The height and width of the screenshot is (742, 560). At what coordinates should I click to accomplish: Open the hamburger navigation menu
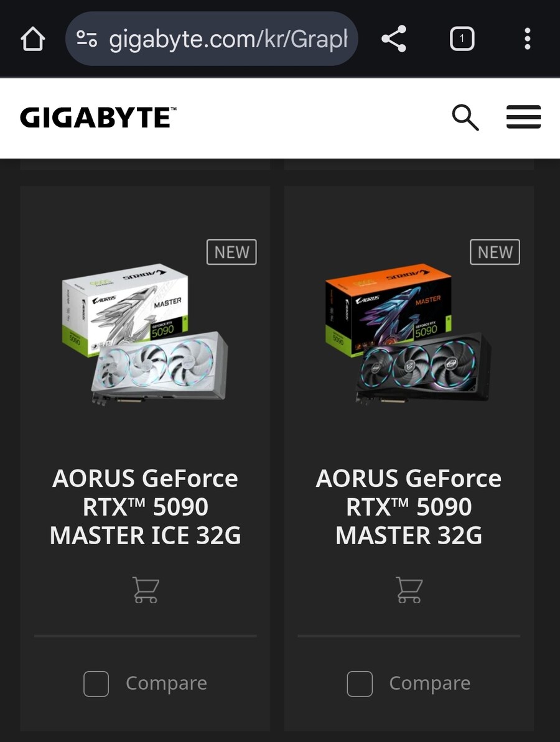click(x=523, y=117)
